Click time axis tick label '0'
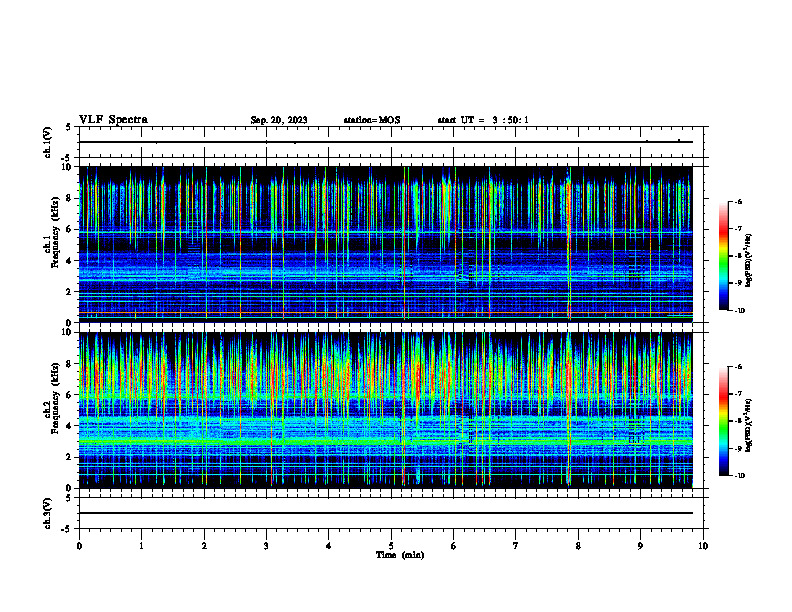Image resolution: width=792 pixels, height=612 pixels. [x=79, y=546]
